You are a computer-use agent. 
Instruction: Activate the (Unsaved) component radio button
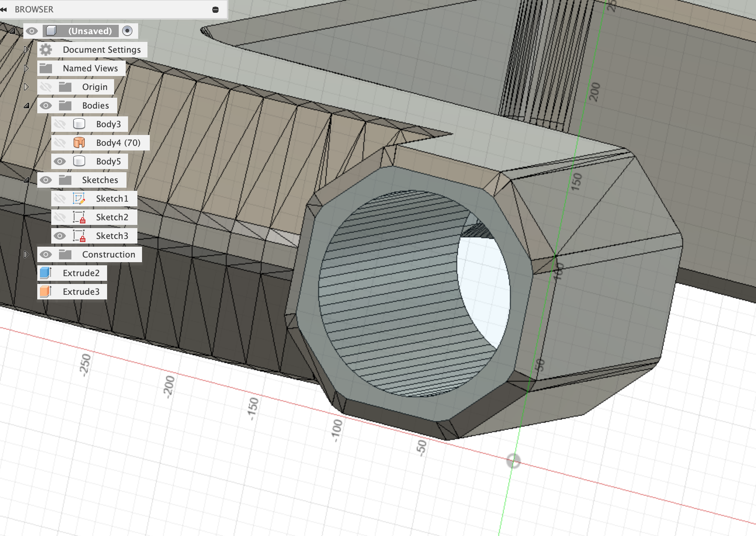tap(127, 31)
